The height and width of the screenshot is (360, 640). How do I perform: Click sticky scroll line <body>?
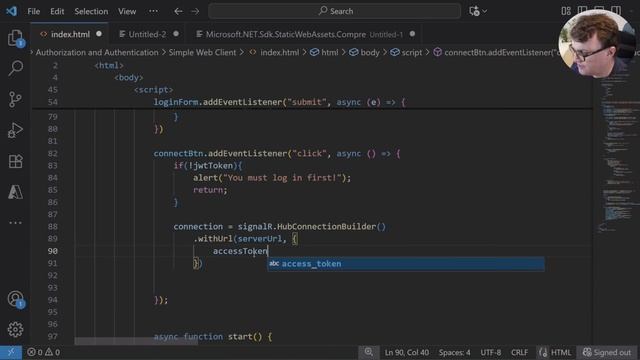click(x=129, y=78)
